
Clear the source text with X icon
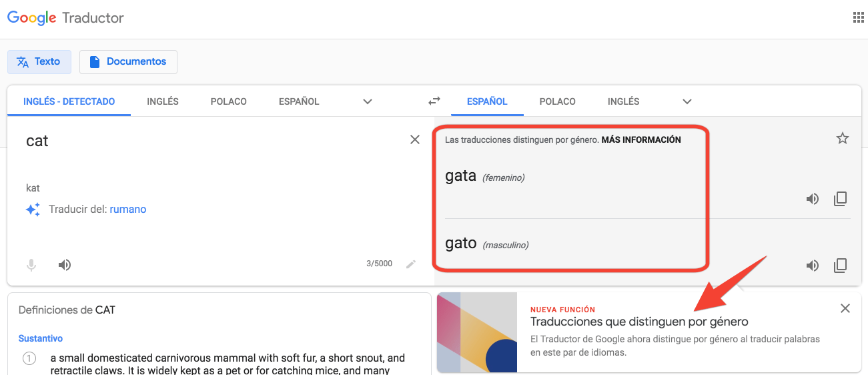(x=415, y=139)
